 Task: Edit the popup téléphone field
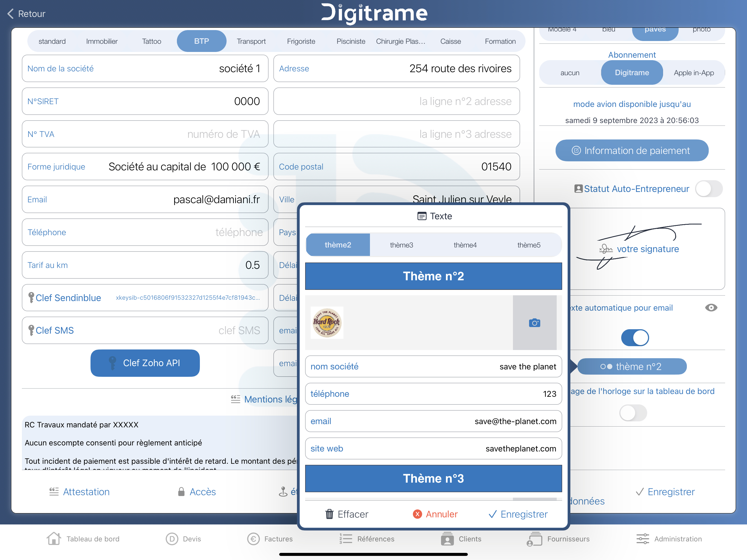pyautogui.click(x=433, y=394)
